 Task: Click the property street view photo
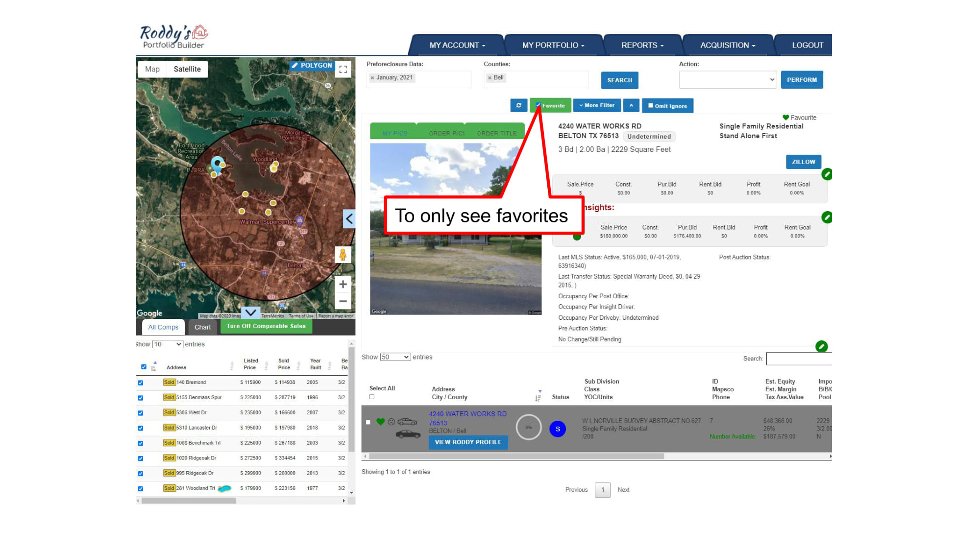456,229
